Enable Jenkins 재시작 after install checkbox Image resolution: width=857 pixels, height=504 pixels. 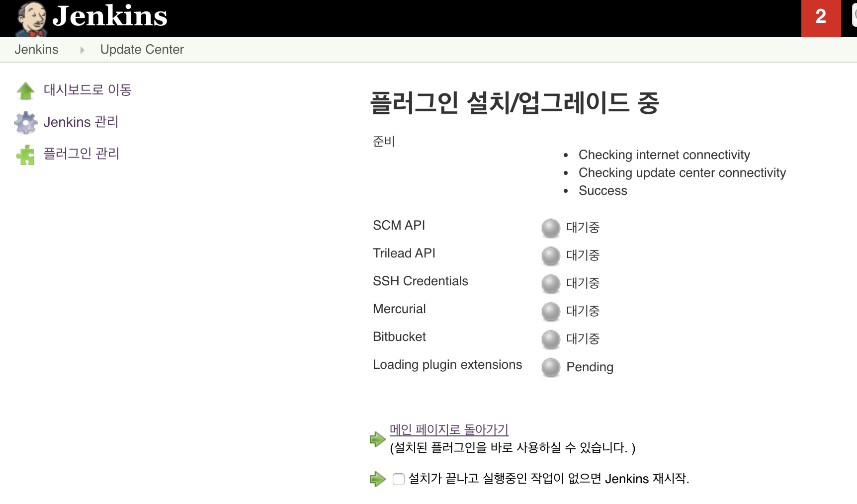tap(398, 479)
